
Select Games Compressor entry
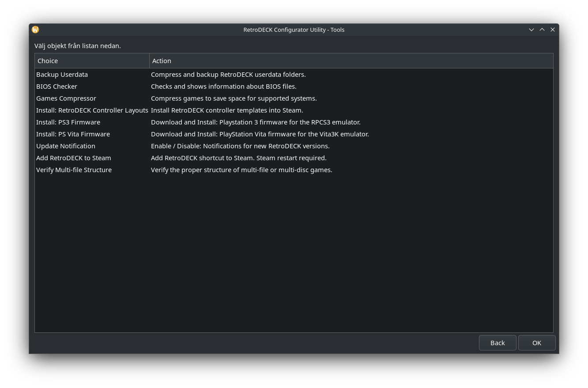tap(66, 98)
